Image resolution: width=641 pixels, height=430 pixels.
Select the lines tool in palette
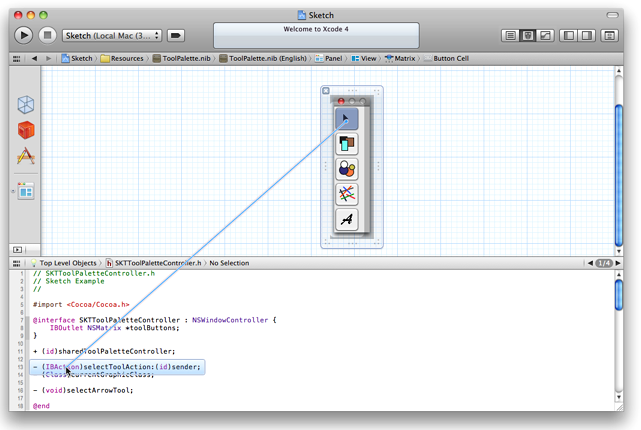tap(346, 195)
